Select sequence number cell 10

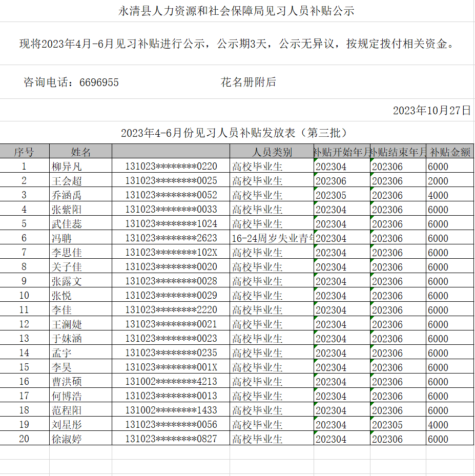point(24,295)
